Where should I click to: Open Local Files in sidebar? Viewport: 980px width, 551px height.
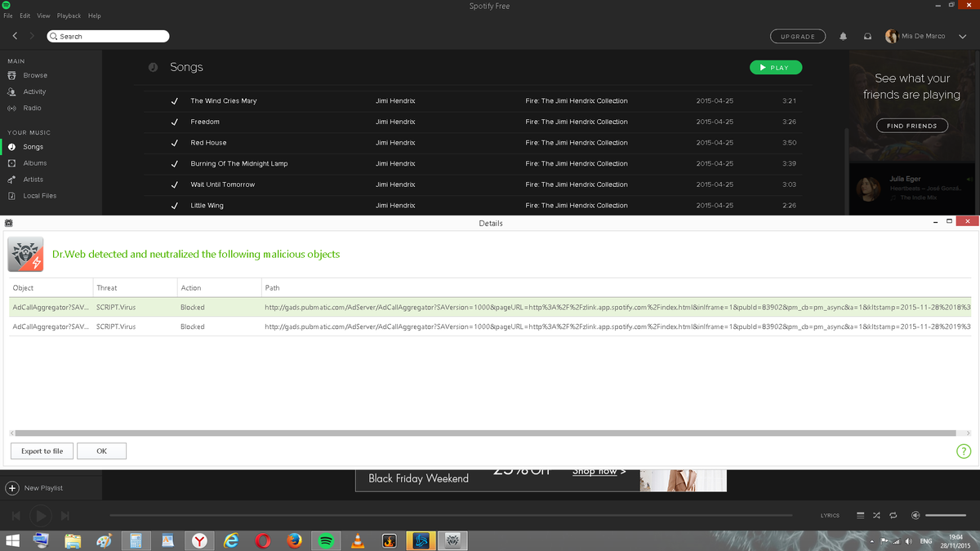(x=39, y=196)
